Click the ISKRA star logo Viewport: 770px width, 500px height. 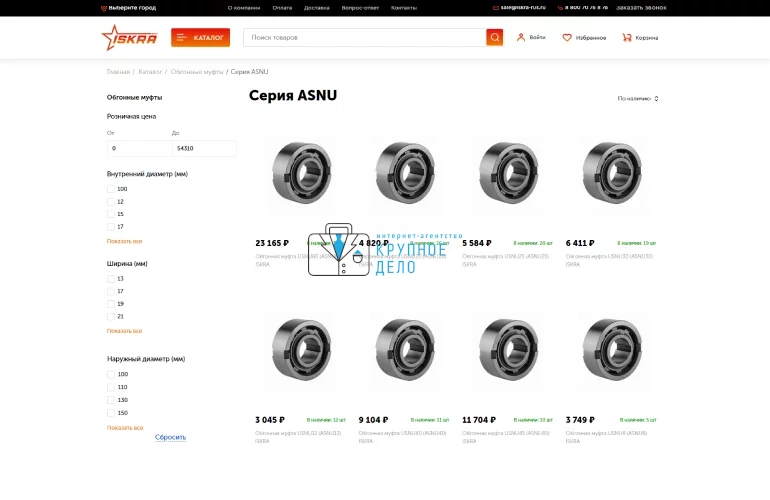[129, 37]
